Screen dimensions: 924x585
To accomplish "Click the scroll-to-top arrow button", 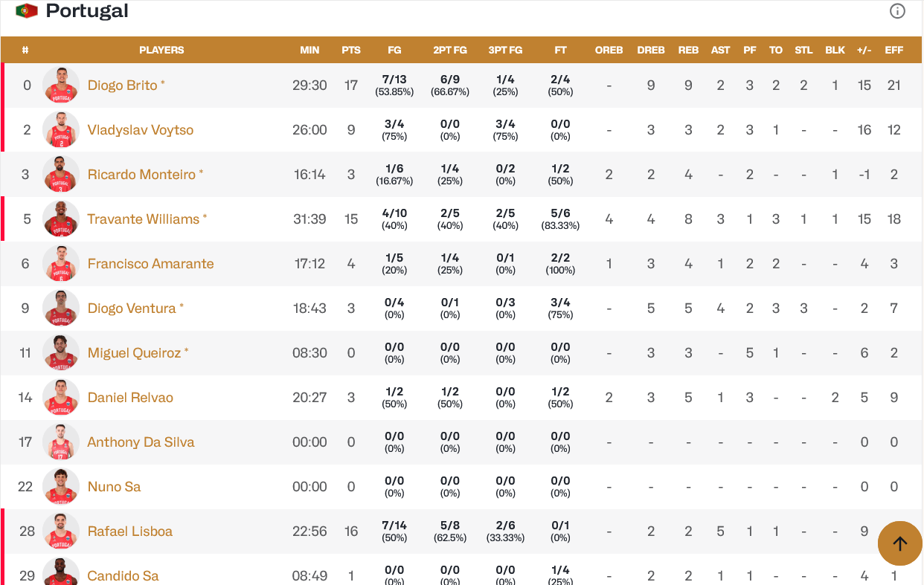I will [x=900, y=543].
